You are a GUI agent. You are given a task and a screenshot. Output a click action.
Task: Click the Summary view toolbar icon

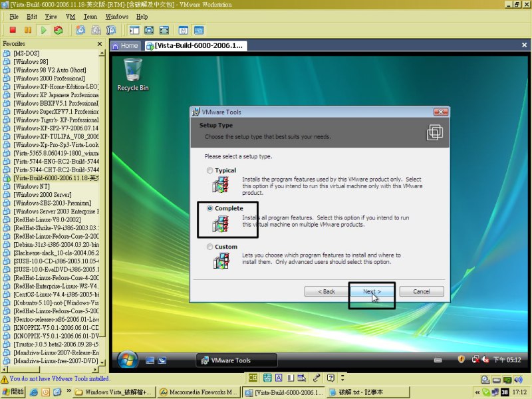(184, 30)
